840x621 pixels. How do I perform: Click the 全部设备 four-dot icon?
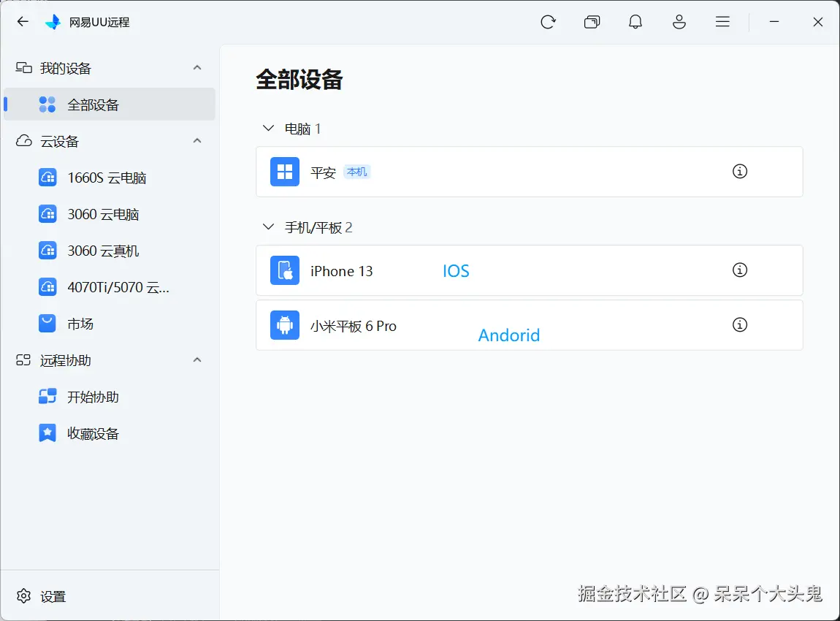[x=47, y=104]
